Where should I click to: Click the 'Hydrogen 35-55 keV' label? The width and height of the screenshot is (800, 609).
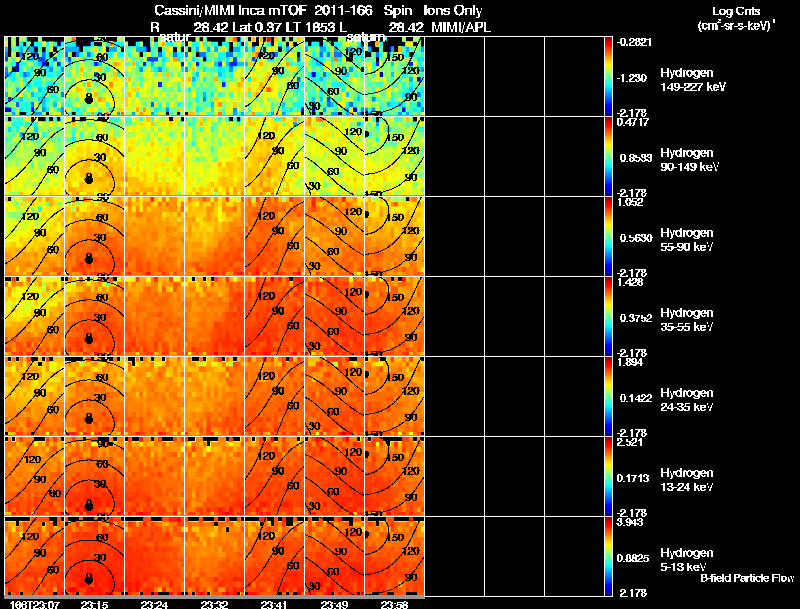[x=687, y=320]
